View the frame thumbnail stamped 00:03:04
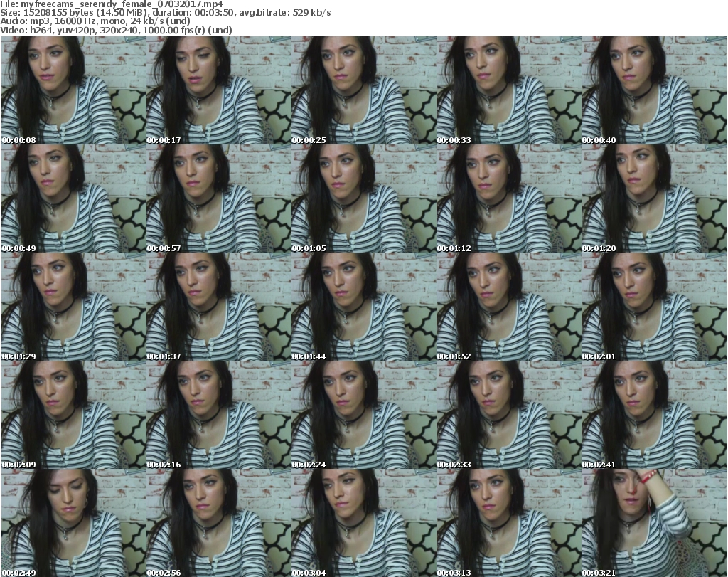 click(x=363, y=523)
